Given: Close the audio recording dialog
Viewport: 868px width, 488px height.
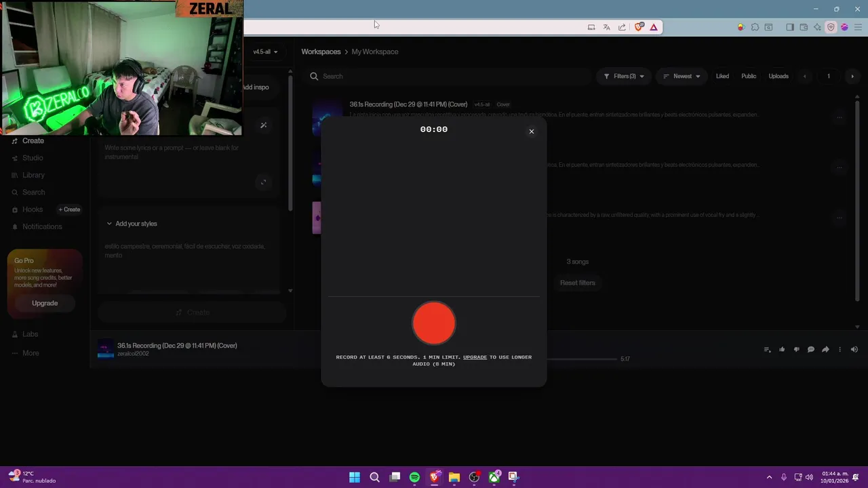Looking at the screenshot, I should click(532, 131).
